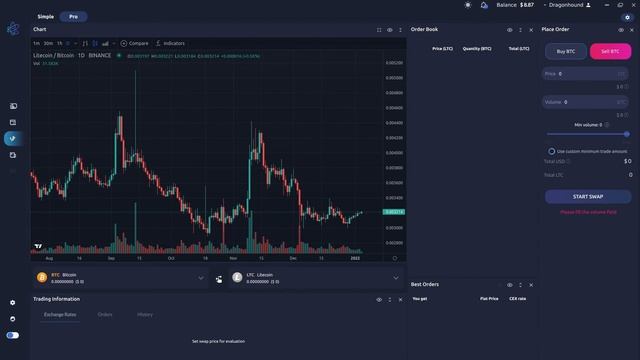Select Buy BTC
Image resolution: width=640 pixels, height=360 pixels.
click(566, 51)
